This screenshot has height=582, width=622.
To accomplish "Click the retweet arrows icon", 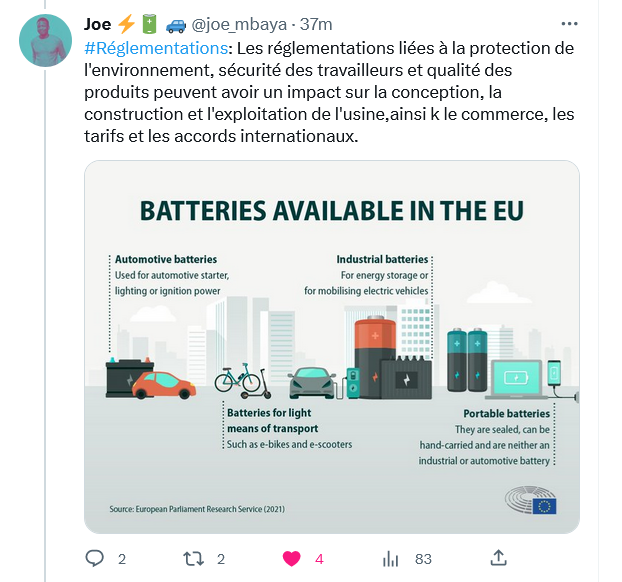I will point(194,559).
